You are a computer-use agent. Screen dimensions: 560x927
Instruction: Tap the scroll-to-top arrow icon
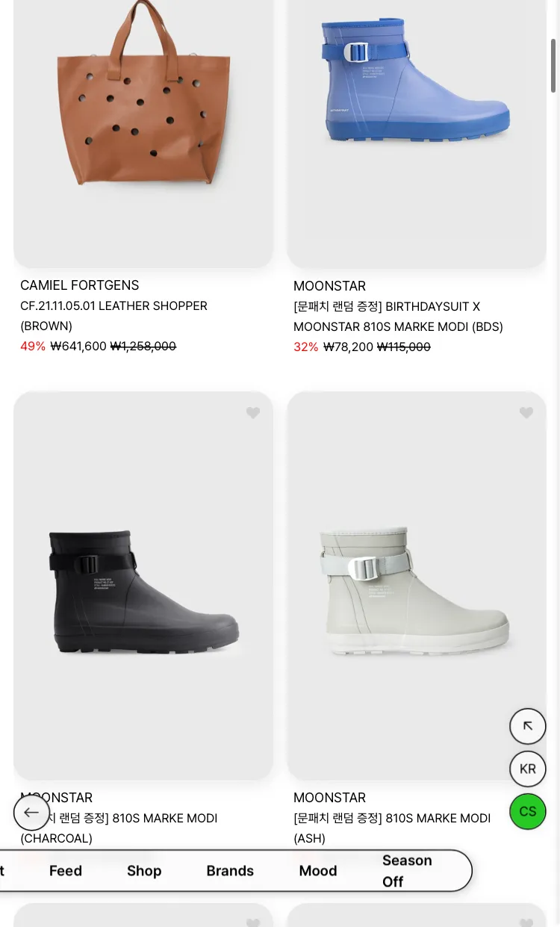(x=528, y=726)
